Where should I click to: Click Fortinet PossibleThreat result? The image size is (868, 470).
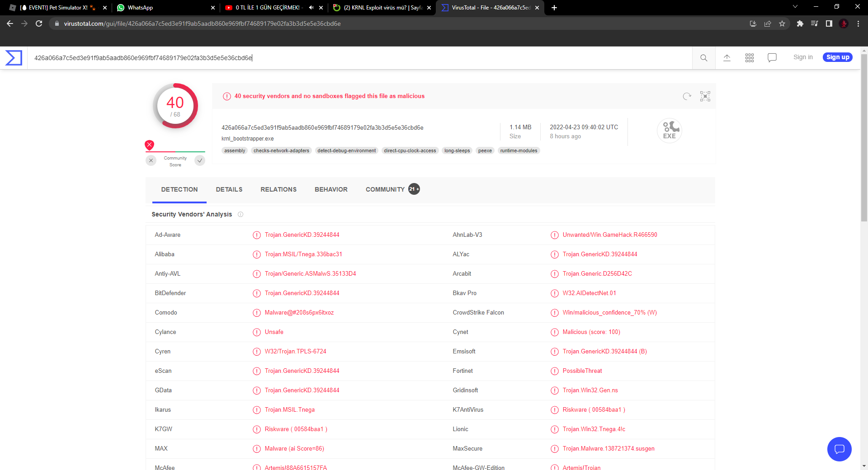(582, 371)
